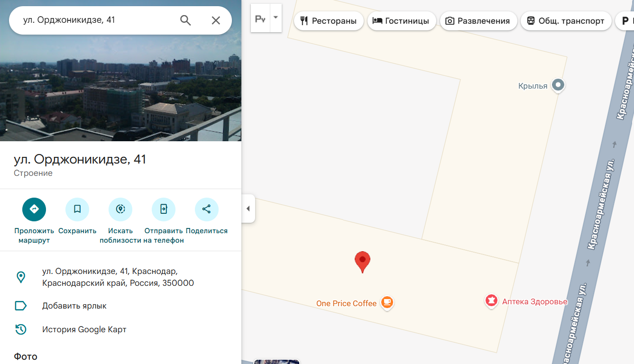This screenshot has width=634, height=364.
Task: Share this place icon
Action: (207, 209)
